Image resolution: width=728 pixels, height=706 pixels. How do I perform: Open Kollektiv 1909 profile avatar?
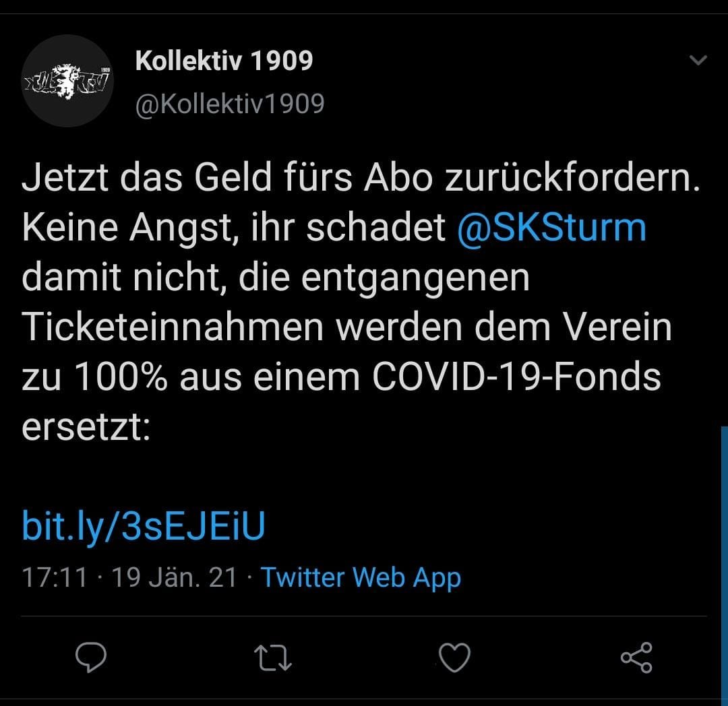pyautogui.click(x=68, y=81)
